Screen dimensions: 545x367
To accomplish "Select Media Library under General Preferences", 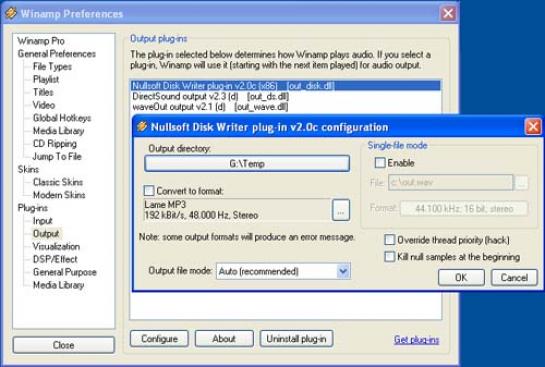I will (x=58, y=131).
